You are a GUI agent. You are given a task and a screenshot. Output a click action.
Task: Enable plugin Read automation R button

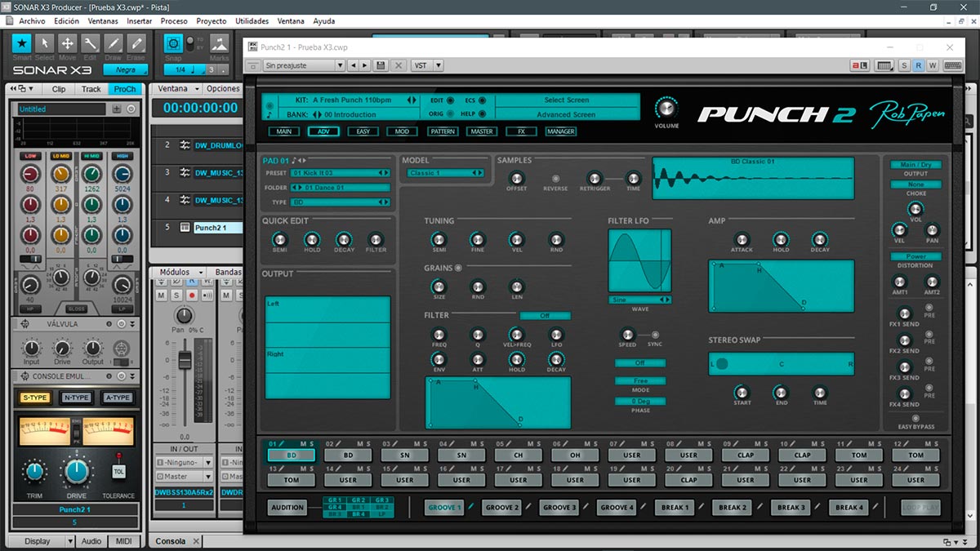coord(919,65)
